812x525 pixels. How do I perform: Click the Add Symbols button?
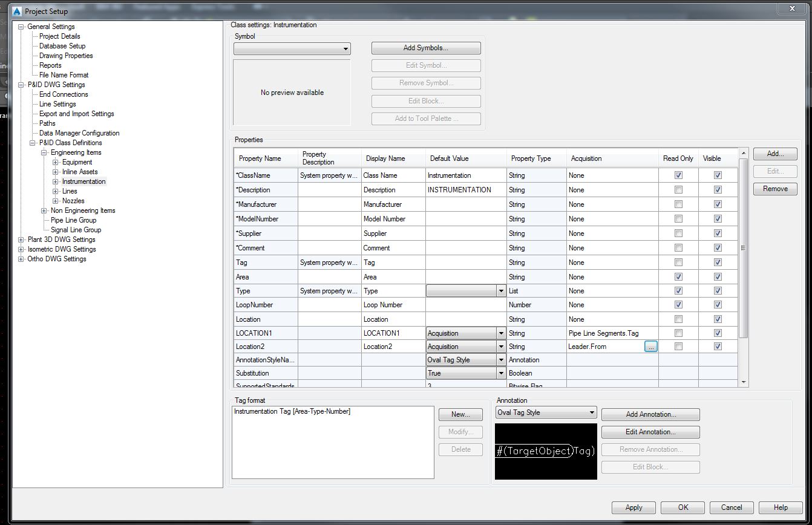(426, 48)
